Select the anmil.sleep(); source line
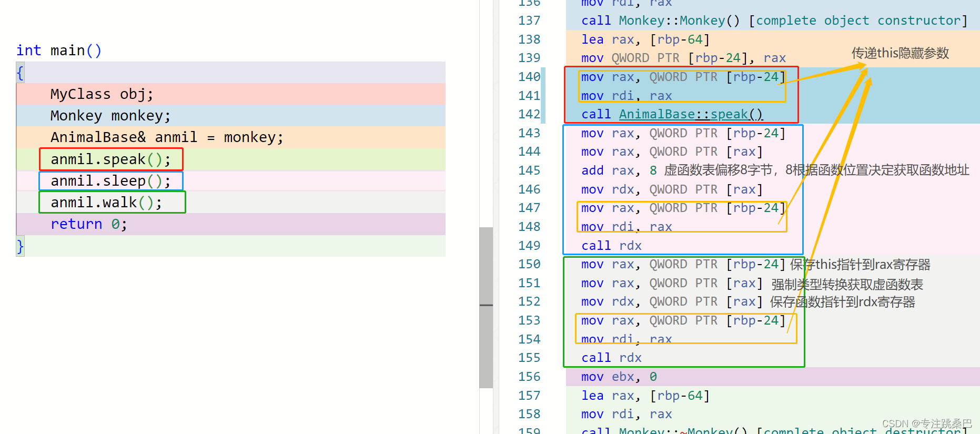Image resolution: width=980 pixels, height=434 pixels. coord(110,181)
